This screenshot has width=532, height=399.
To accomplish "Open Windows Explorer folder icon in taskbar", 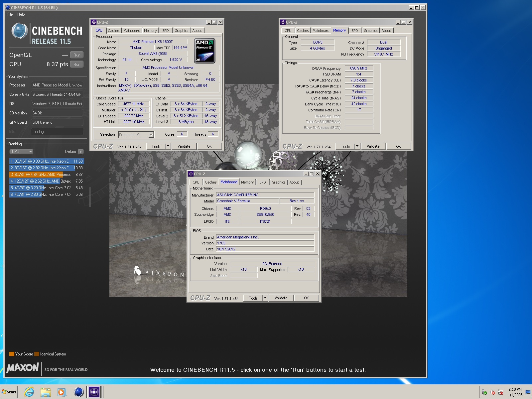I will coord(46,392).
